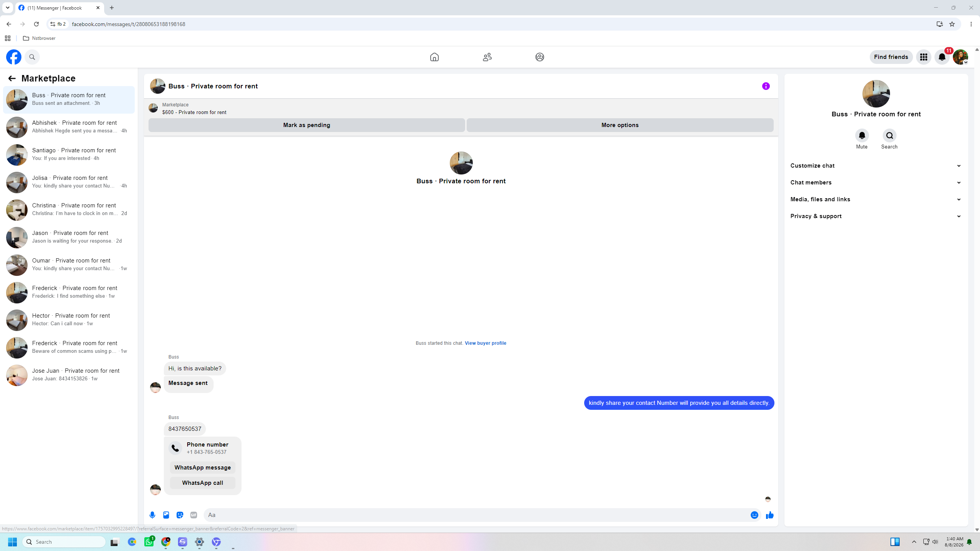This screenshot has width=980, height=551.
Task: Open the Oumar private room conversation
Action: point(69,265)
